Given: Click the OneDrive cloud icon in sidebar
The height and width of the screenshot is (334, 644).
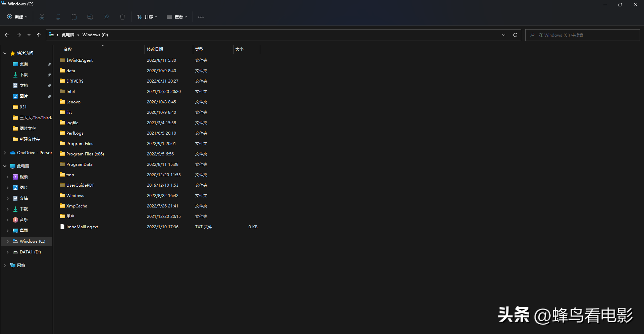Looking at the screenshot, I should click(13, 153).
